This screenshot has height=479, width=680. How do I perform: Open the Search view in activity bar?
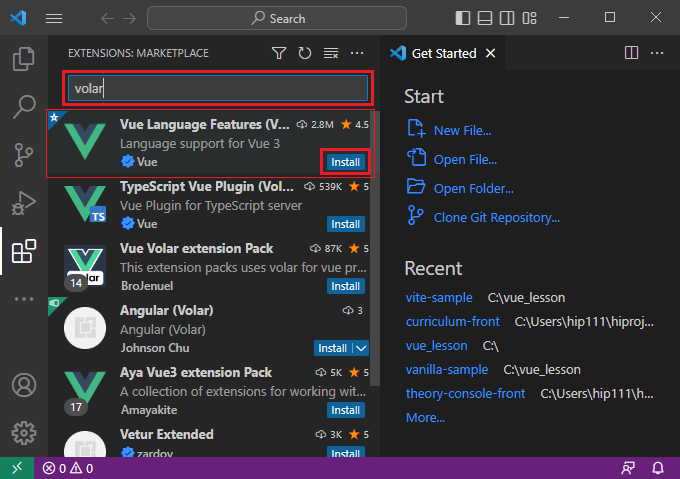pyautogui.click(x=23, y=106)
